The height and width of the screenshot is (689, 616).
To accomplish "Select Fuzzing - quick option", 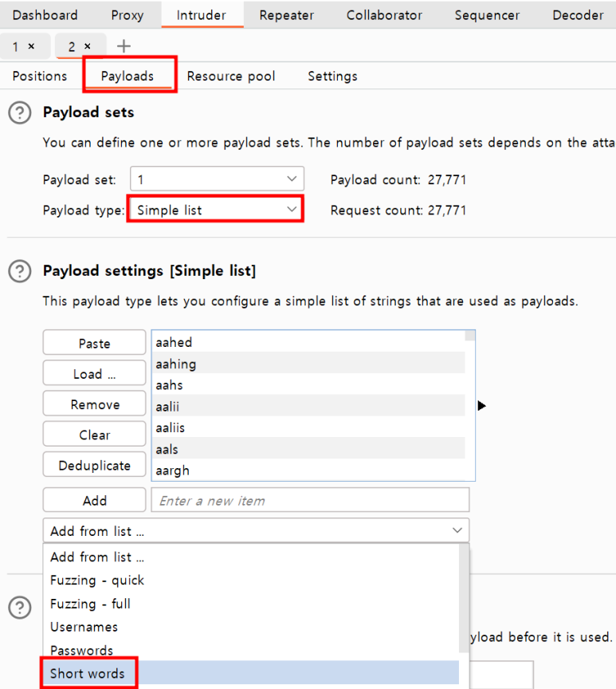I will pos(97,581).
